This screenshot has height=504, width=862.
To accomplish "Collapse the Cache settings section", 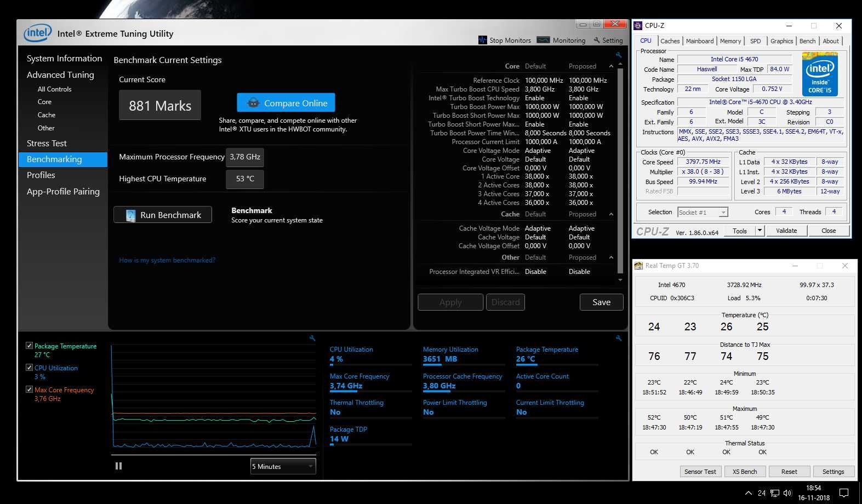I will click(x=611, y=214).
